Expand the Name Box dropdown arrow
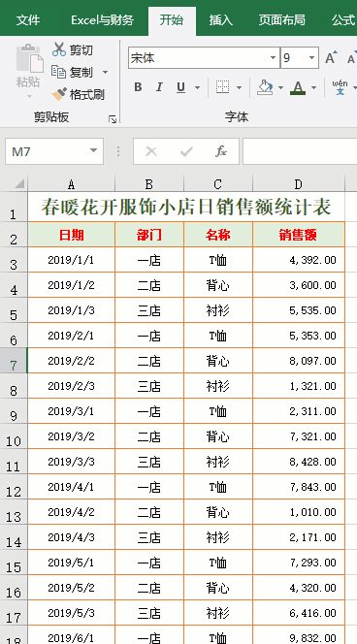 point(94,151)
